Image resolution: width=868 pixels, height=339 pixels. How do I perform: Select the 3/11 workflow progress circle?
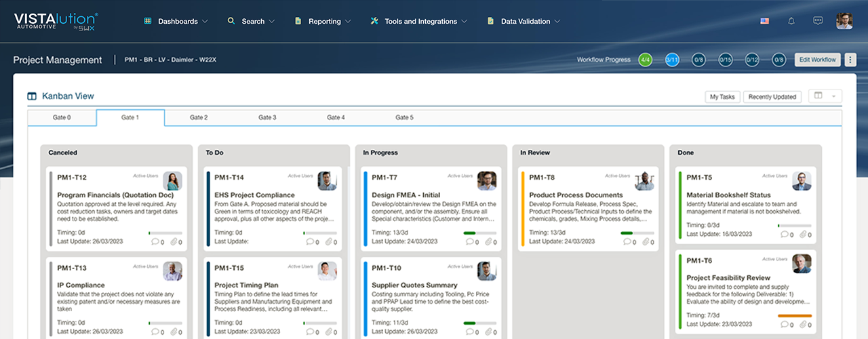tap(672, 60)
